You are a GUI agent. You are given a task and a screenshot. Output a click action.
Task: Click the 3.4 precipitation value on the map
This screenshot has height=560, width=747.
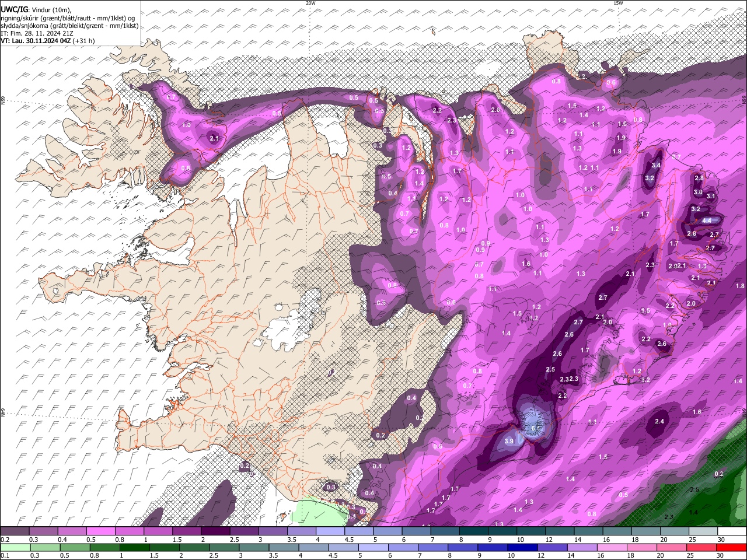pos(656,166)
